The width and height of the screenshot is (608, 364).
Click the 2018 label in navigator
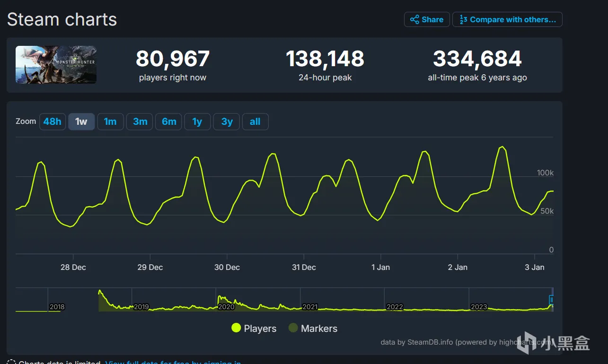click(57, 307)
